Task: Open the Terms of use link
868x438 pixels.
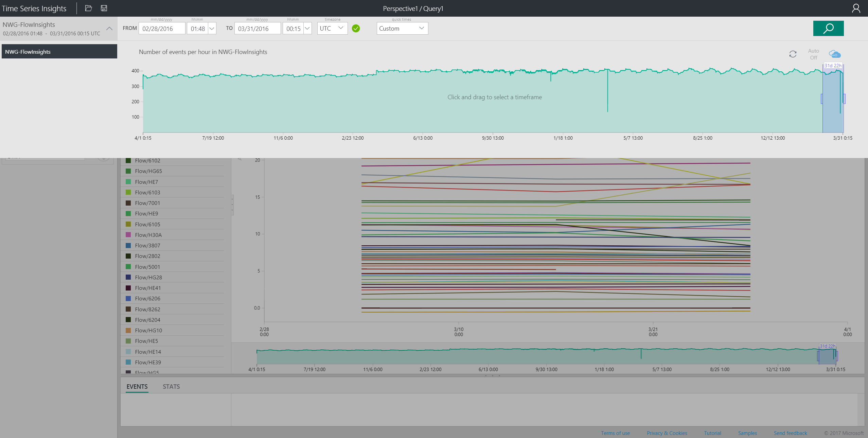Action: pos(615,433)
